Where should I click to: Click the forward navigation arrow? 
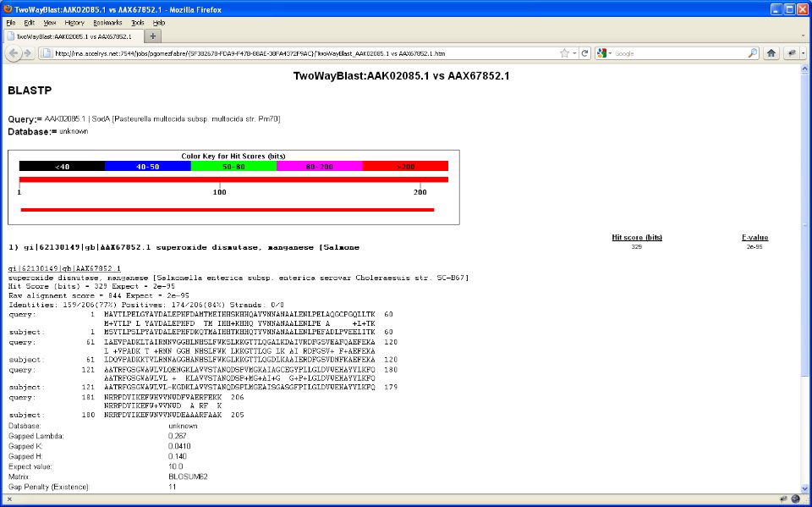(x=27, y=52)
